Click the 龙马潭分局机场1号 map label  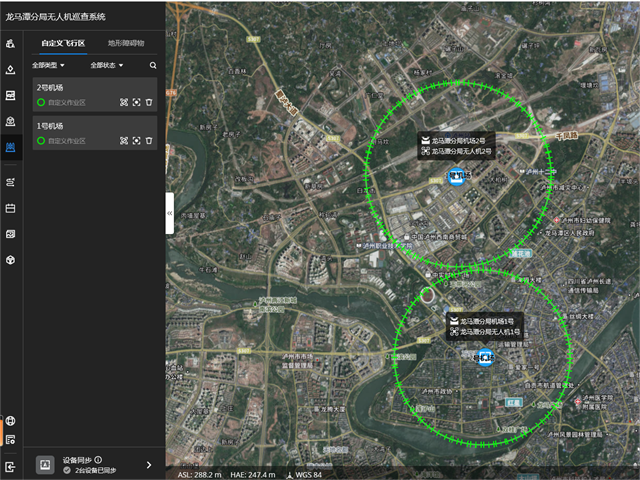point(485,320)
